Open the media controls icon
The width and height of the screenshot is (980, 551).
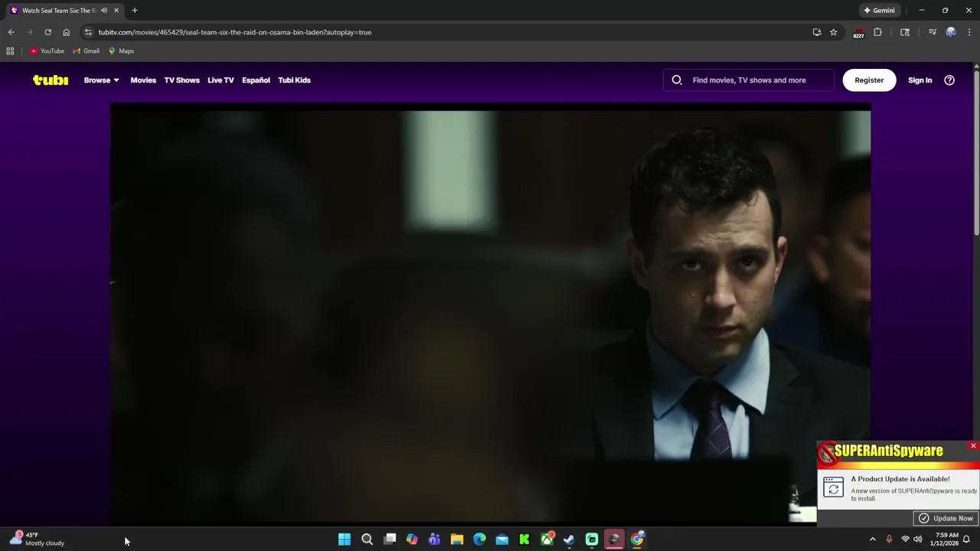coord(932,32)
